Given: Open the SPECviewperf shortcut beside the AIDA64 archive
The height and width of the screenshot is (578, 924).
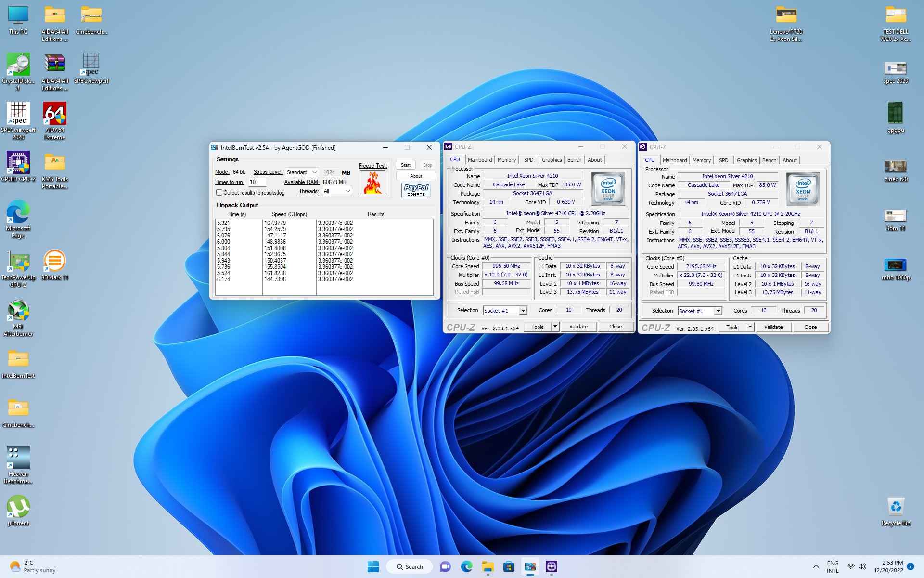Looking at the screenshot, I should [91, 68].
